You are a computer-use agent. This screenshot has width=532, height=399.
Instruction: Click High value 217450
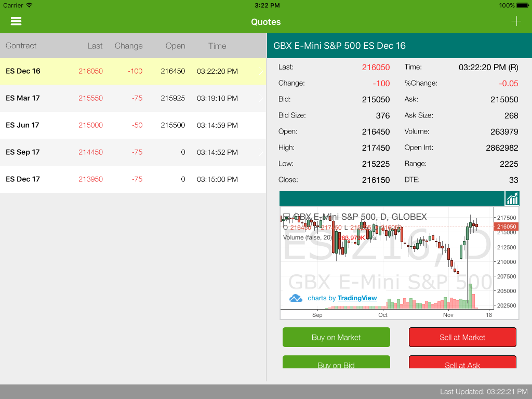coord(376,148)
